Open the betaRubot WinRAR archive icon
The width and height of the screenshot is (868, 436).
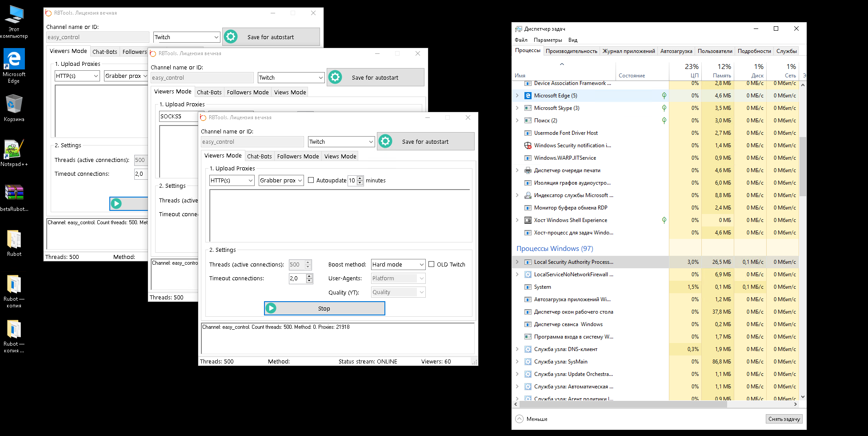point(14,193)
